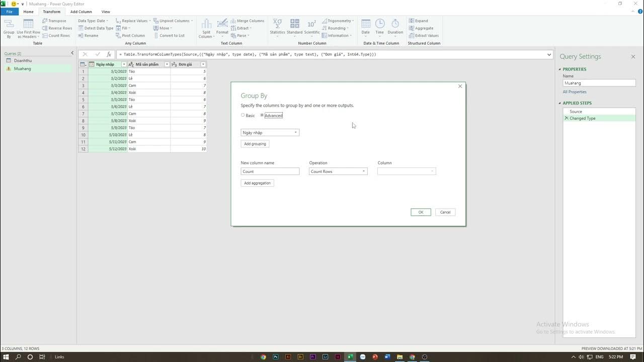The image size is (644, 362).
Task: Click Convert to List
Action: 169,36
